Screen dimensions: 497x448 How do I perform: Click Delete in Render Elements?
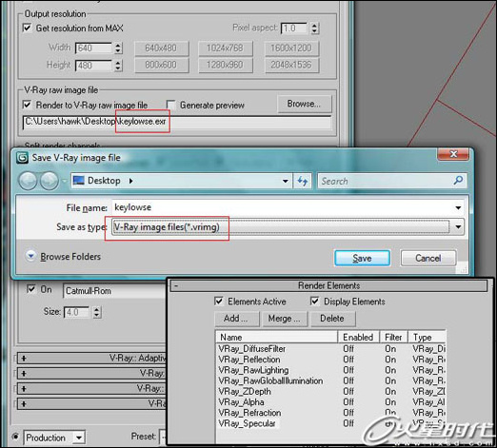point(332,319)
